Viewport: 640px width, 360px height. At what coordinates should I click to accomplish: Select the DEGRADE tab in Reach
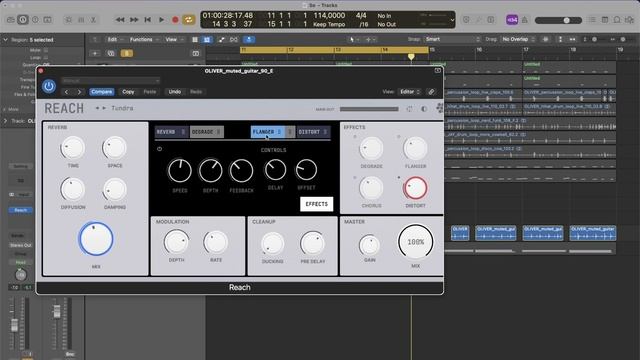[207, 132]
